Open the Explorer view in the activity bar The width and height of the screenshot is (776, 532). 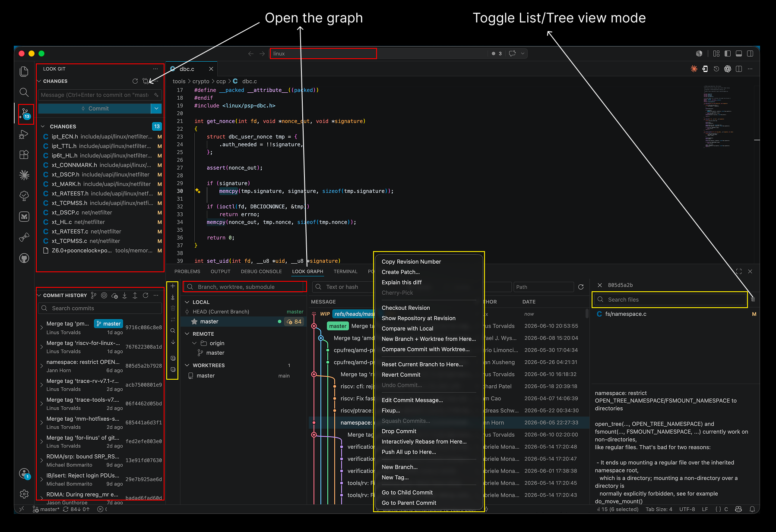tap(24, 71)
